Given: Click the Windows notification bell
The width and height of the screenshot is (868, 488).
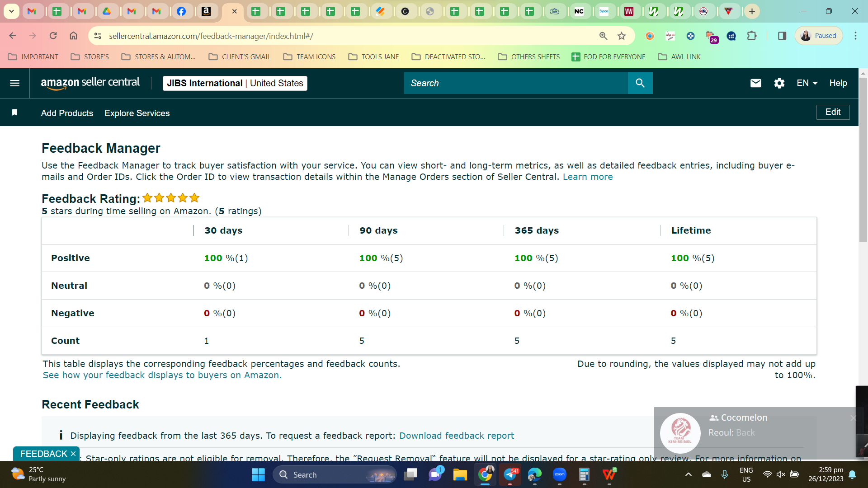Looking at the screenshot, I should [852, 474].
